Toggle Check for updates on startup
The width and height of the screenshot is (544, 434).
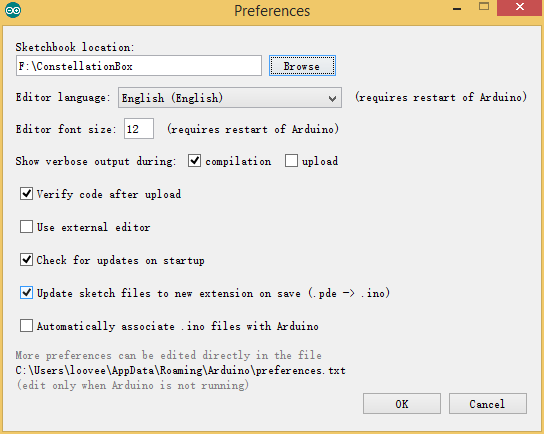(26, 259)
